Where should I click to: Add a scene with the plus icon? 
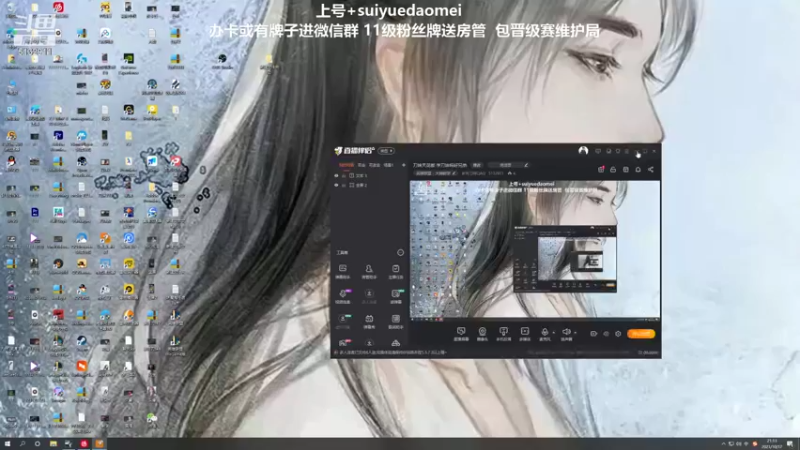[404, 165]
